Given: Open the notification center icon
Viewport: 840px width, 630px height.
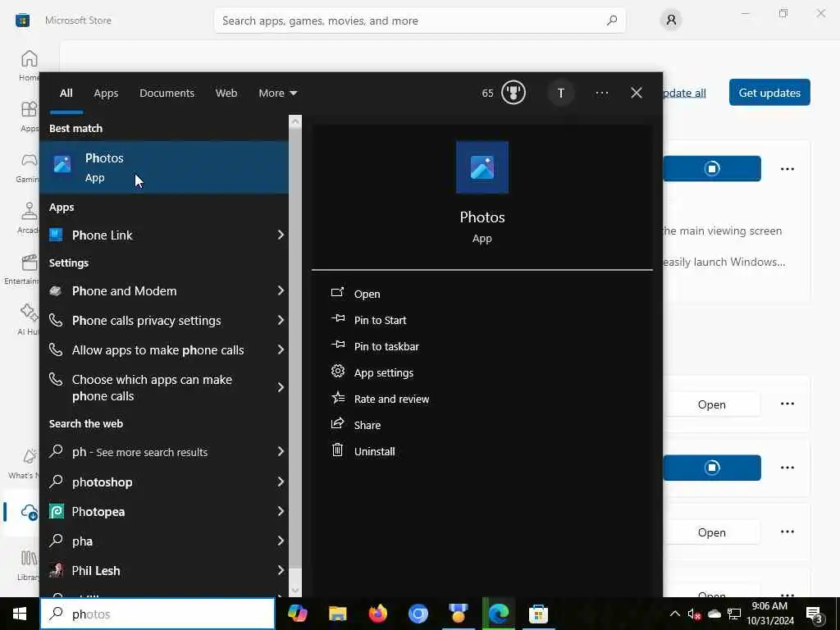Looking at the screenshot, I should tap(815, 614).
